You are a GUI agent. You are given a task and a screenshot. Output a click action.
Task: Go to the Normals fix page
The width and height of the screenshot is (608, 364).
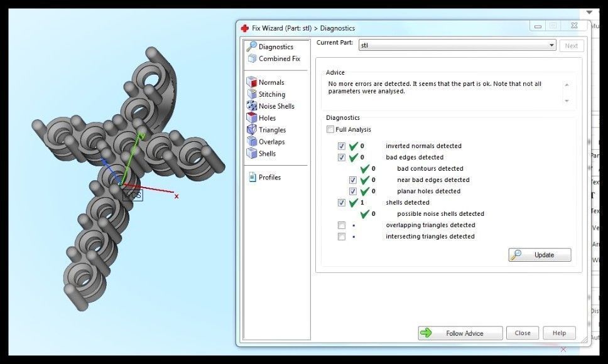(x=271, y=82)
